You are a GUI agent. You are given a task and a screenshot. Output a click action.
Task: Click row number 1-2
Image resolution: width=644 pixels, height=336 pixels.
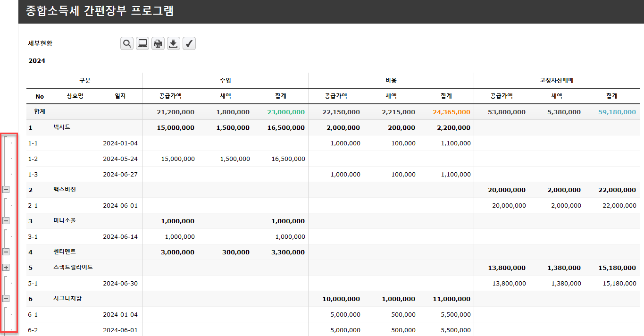pyautogui.click(x=33, y=159)
